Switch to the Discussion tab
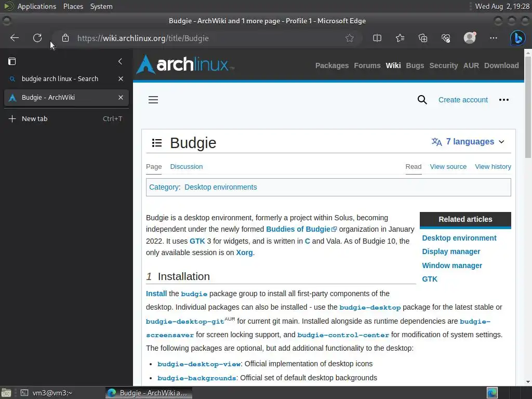The image size is (532, 399). pos(187,167)
